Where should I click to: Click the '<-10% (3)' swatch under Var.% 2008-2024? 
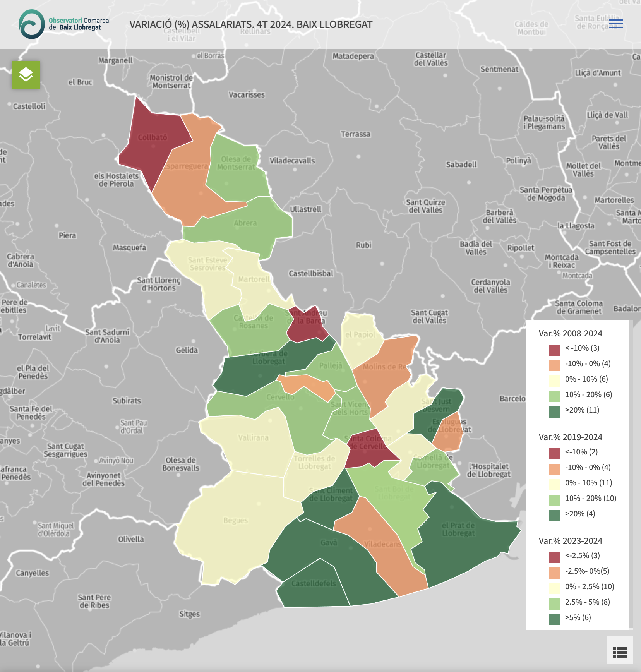point(555,350)
